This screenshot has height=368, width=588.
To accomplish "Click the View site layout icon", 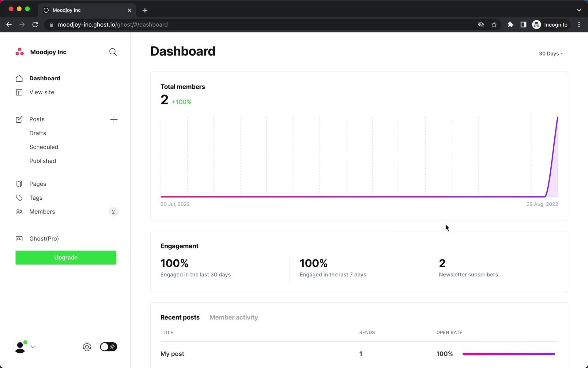I will [19, 92].
